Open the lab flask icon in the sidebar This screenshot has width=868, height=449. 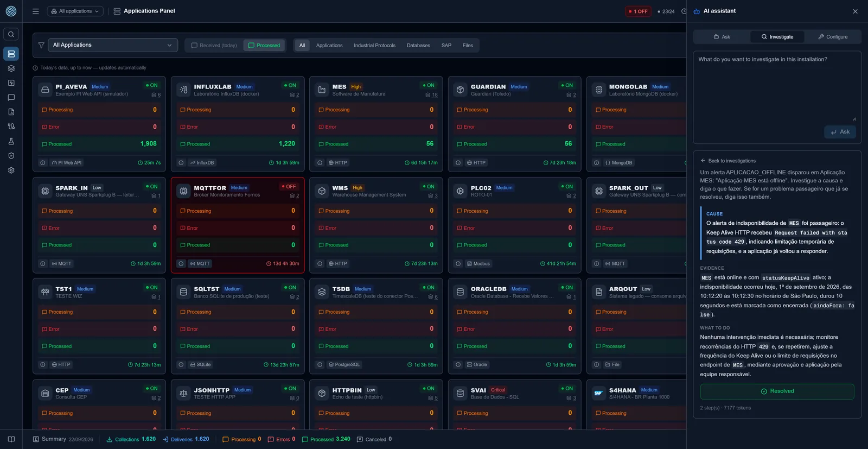tap(11, 141)
